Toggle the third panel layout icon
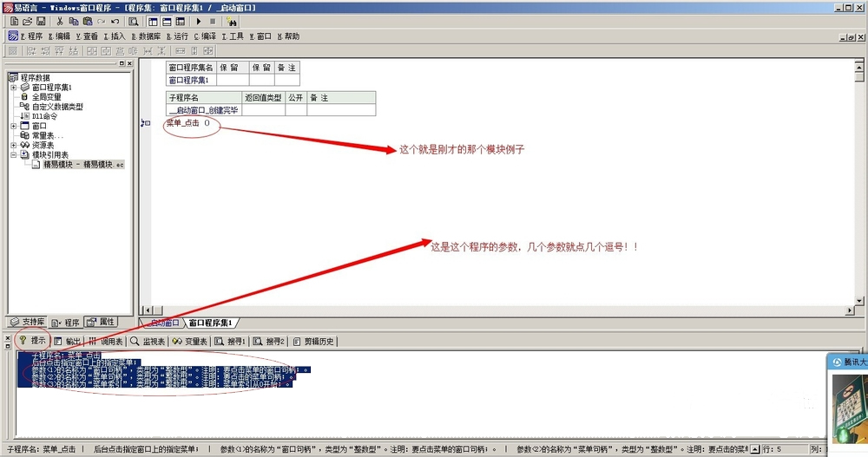The image size is (868, 457). pos(181,22)
